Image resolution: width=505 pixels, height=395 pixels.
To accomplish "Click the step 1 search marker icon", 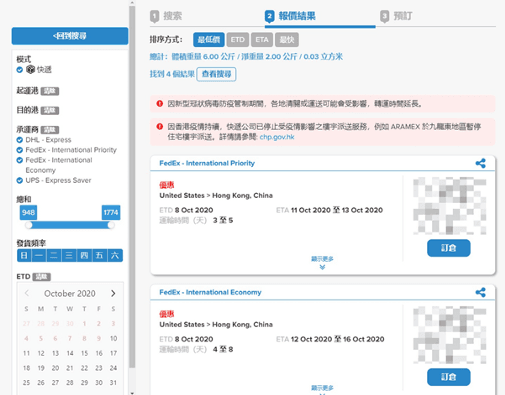I will tap(154, 16).
